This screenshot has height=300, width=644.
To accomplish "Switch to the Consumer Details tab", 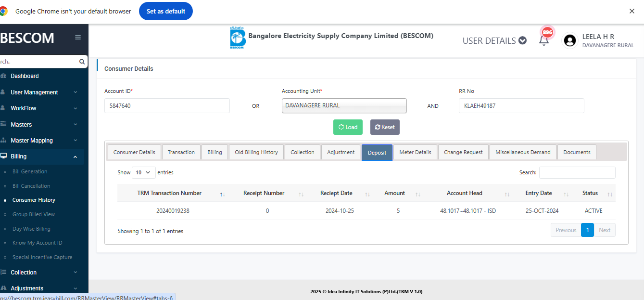I will (134, 152).
